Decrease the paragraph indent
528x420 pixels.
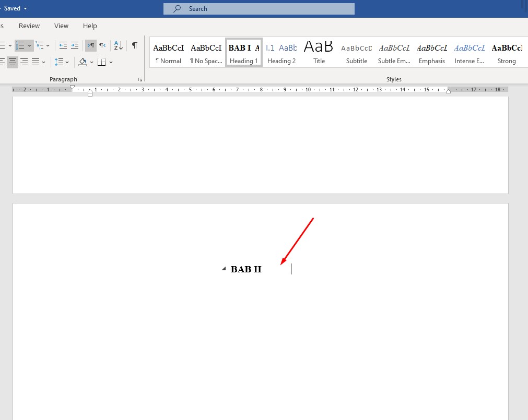point(63,45)
